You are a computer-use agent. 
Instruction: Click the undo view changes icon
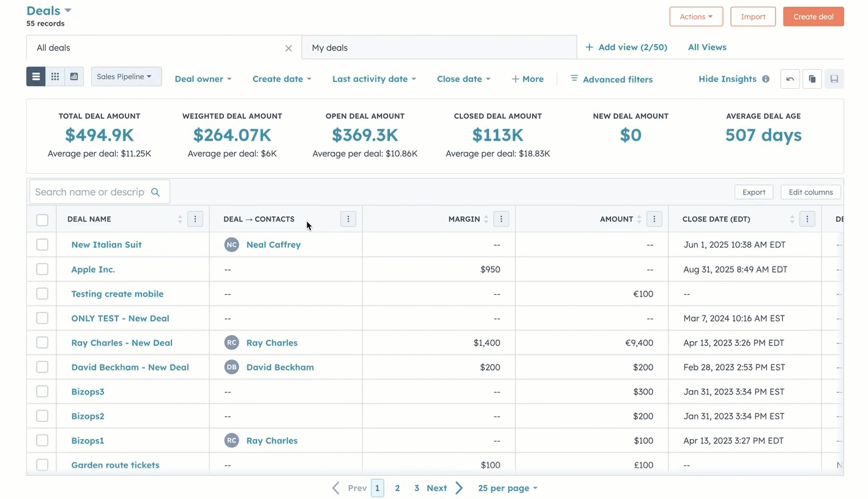[790, 79]
